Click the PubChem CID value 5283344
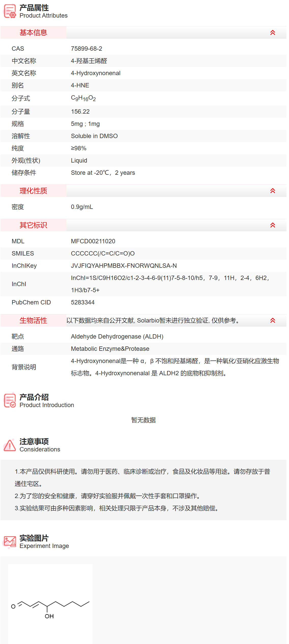The height and width of the screenshot is (644, 289). pyautogui.click(x=83, y=302)
